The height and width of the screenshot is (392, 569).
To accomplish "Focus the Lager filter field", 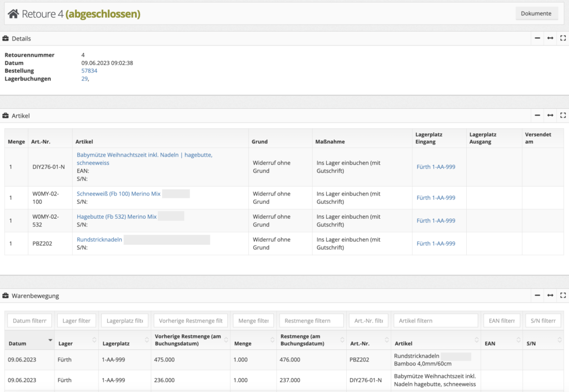I will [76, 320].
